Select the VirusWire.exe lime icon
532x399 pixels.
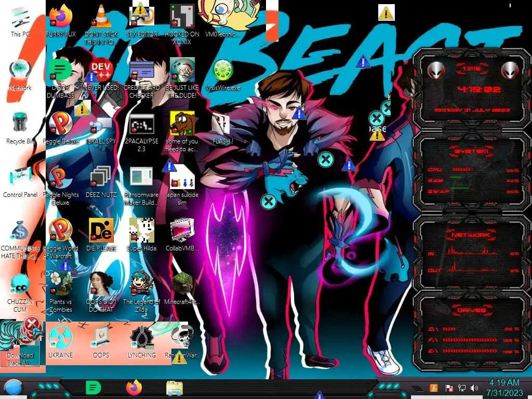pos(222,75)
